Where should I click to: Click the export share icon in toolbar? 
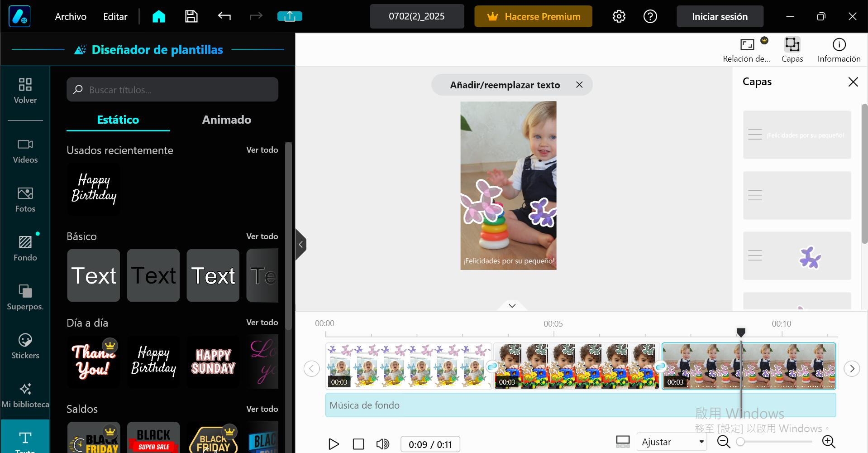pyautogui.click(x=290, y=16)
